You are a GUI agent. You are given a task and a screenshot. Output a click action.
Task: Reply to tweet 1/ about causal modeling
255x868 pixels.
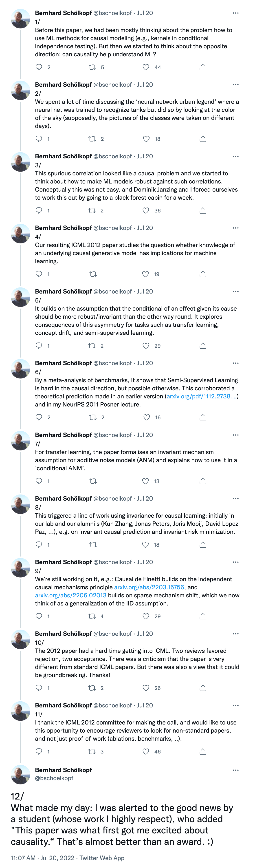pos(39,67)
